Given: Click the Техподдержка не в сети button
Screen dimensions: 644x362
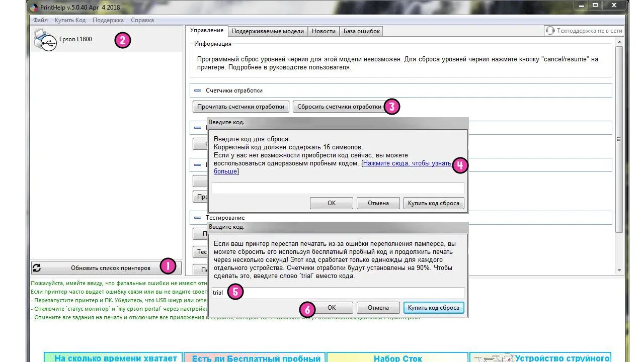Looking at the screenshot, I should [x=584, y=31].
